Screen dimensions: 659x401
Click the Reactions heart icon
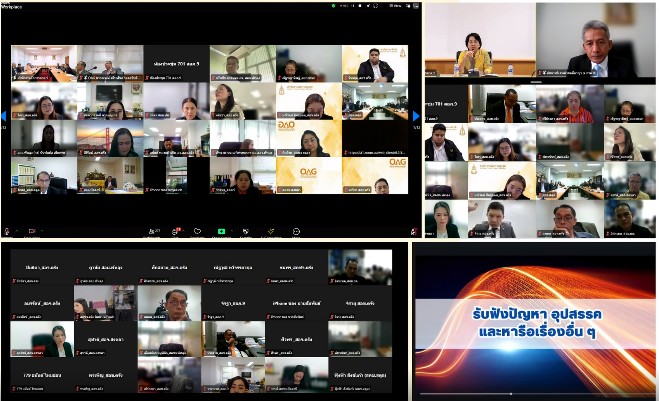(198, 231)
